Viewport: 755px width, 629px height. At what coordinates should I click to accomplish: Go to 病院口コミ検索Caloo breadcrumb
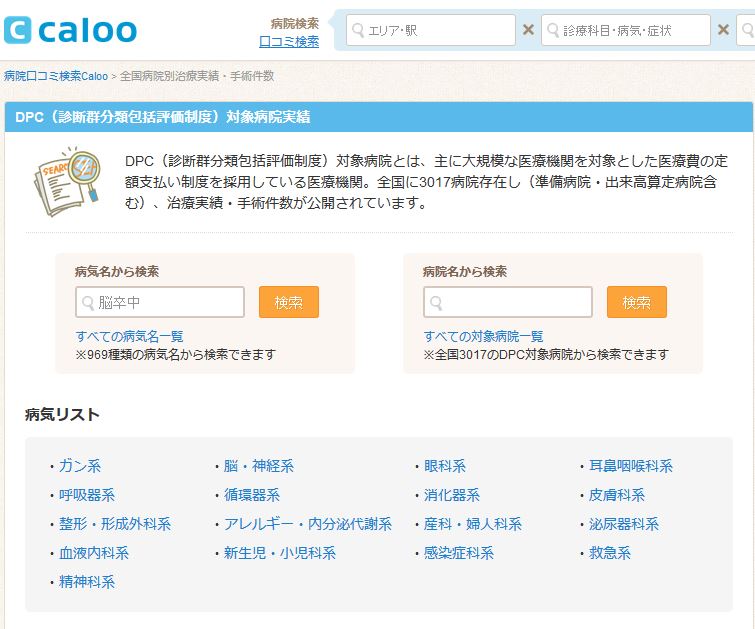coord(56,76)
